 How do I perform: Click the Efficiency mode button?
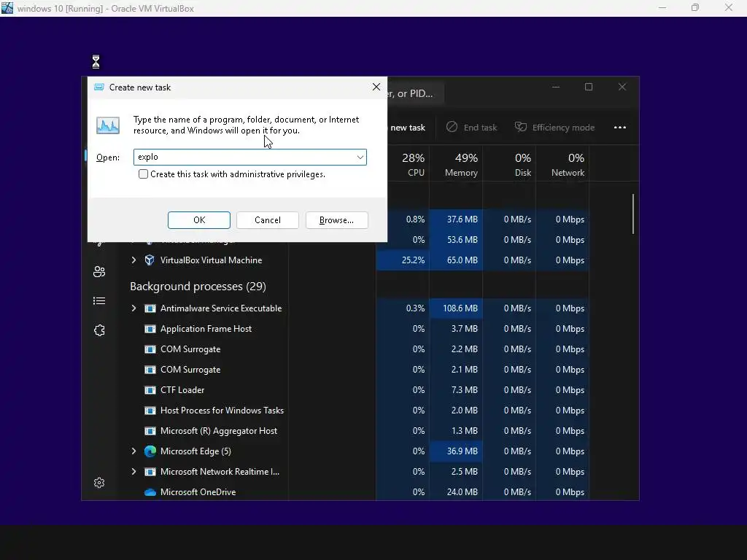click(555, 128)
